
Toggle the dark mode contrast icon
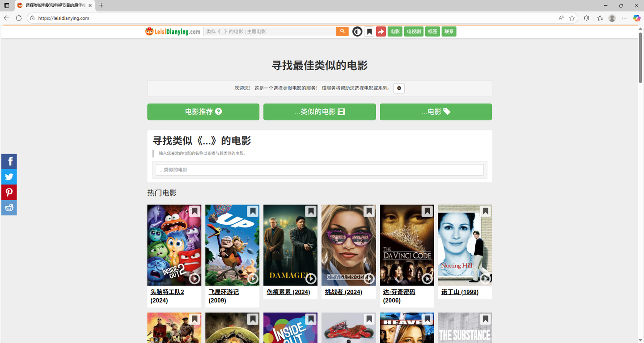click(357, 32)
